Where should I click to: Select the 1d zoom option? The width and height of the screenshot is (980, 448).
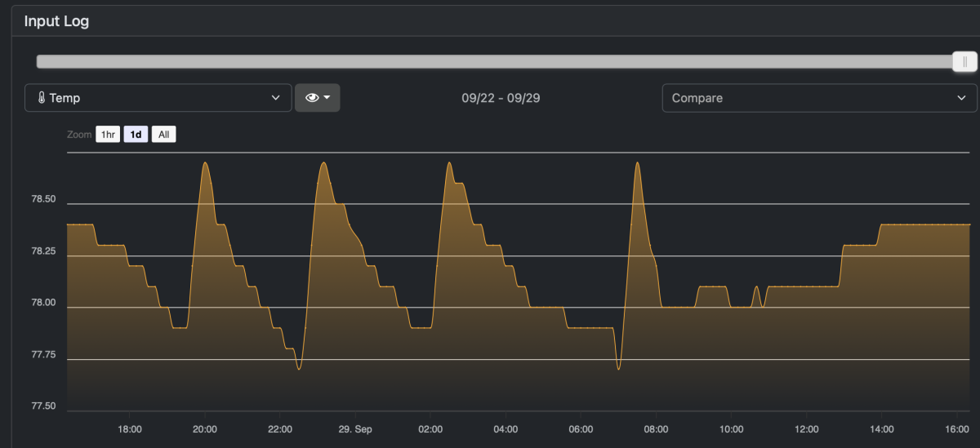point(136,135)
